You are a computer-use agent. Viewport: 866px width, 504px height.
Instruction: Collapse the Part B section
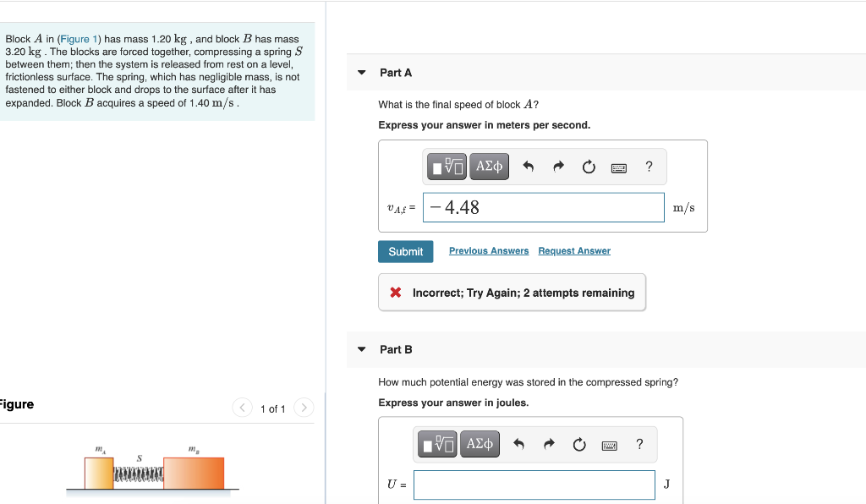360,349
